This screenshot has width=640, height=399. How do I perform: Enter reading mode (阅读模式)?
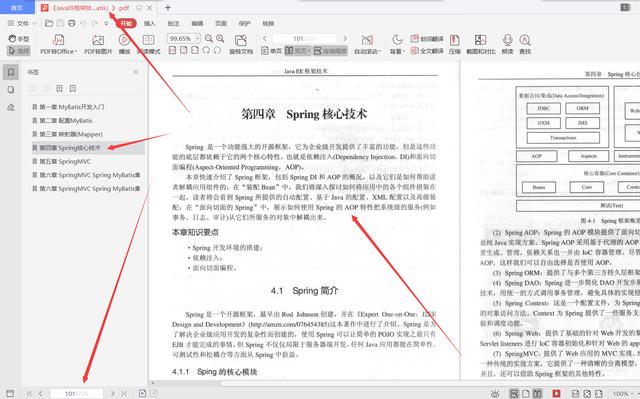point(149,44)
